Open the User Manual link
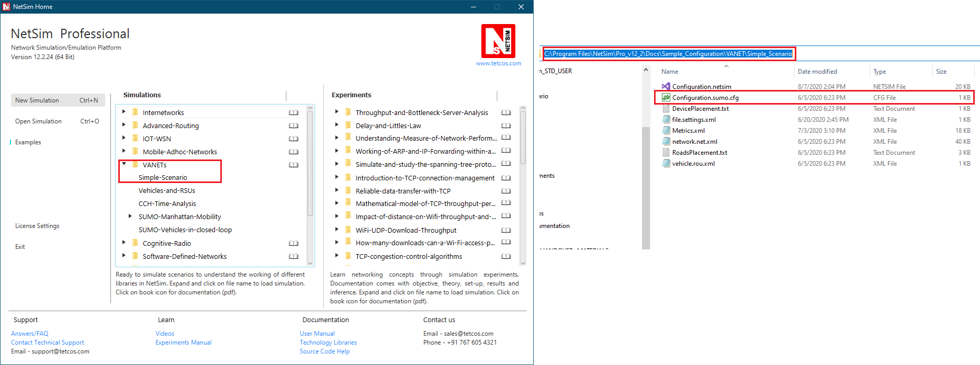 (317, 334)
